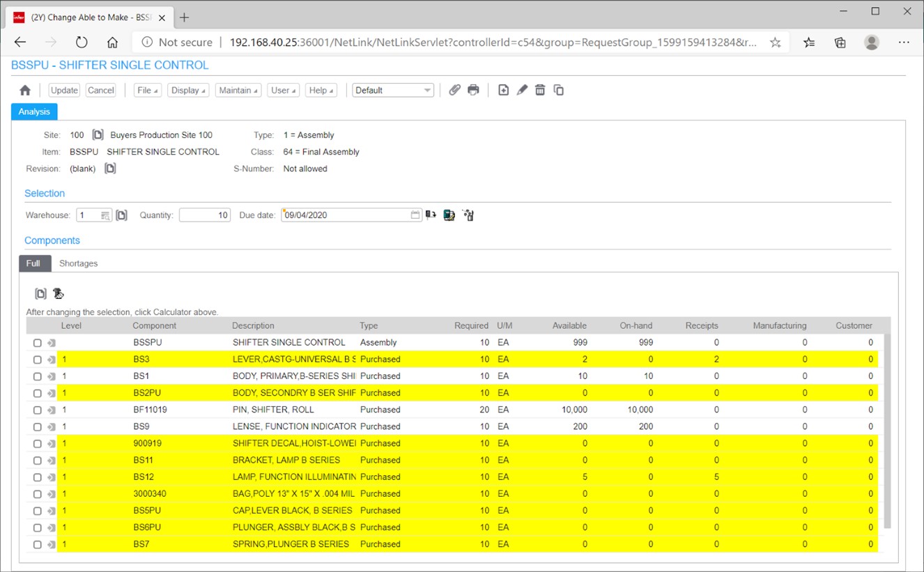The width and height of the screenshot is (924, 572).
Task: Open the Warehouse lookup icon inside the field
Action: [105, 215]
